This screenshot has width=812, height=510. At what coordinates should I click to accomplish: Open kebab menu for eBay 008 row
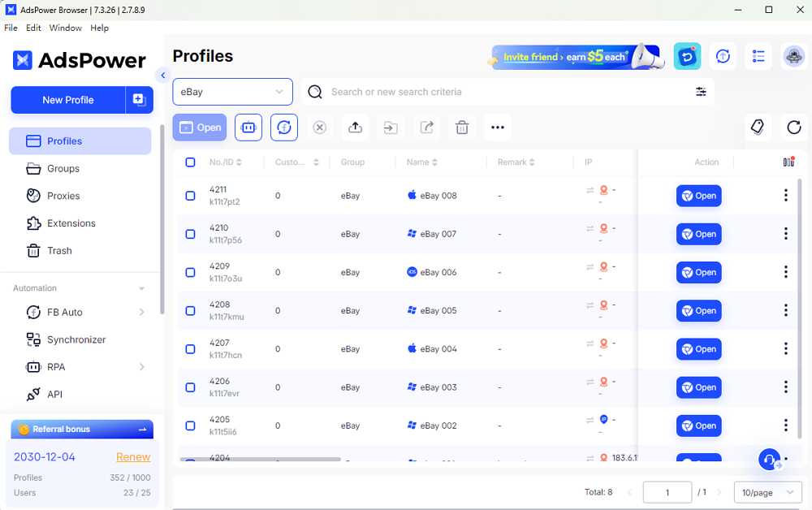(x=785, y=195)
